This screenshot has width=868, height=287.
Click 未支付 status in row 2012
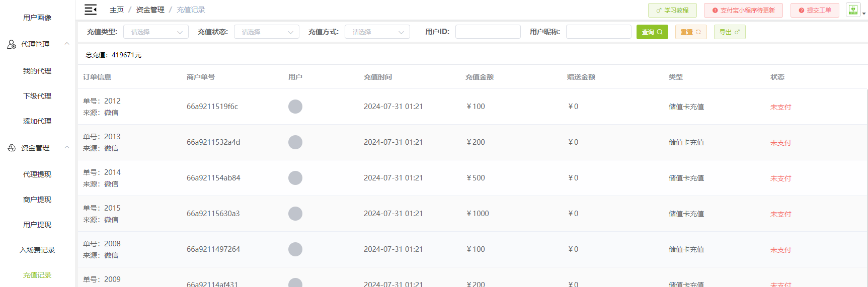[x=781, y=107]
